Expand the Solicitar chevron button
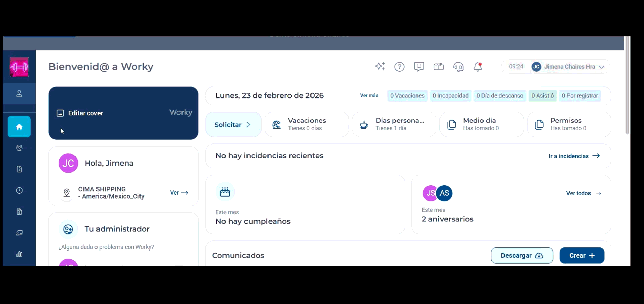The image size is (644, 304). tap(233, 125)
